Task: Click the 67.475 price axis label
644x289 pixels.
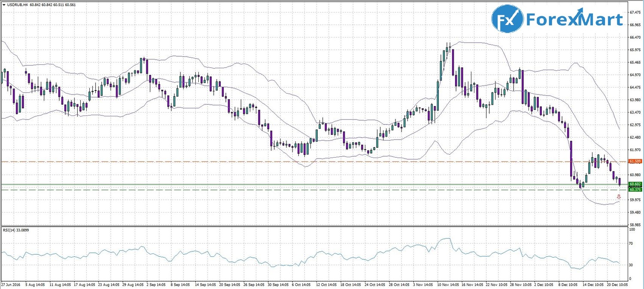Action: [x=635, y=12]
